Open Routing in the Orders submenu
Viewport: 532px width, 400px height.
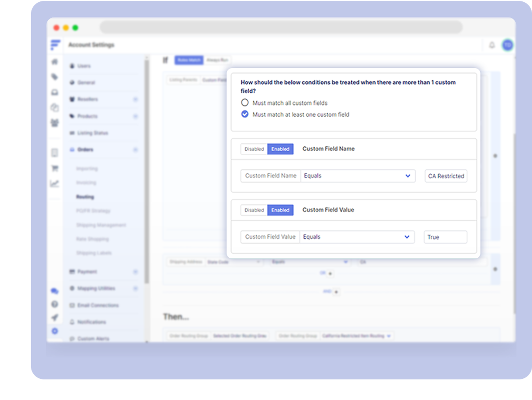coord(85,197)
